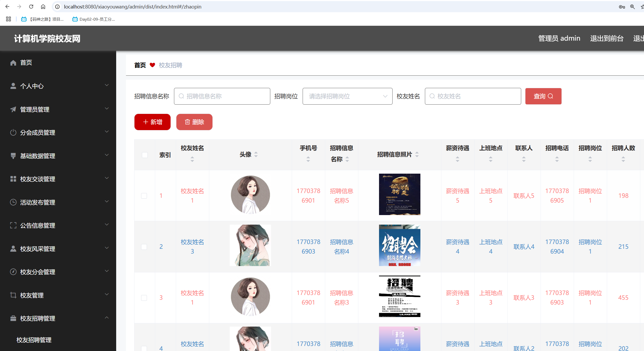Image resolution: width=644 pixels, height=351 pixels.
Task: Expand the 校友交谈管理 chevron
Action: 107,178
